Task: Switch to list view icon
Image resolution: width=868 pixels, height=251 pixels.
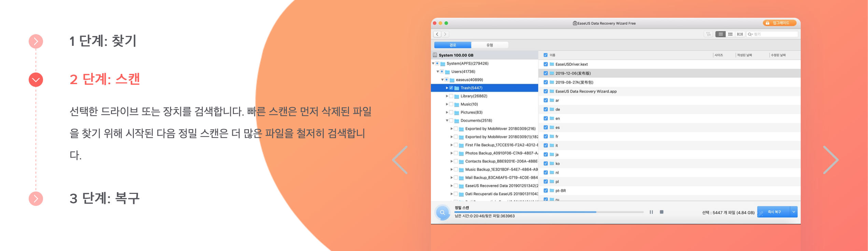Action: (x=720, y=34)
